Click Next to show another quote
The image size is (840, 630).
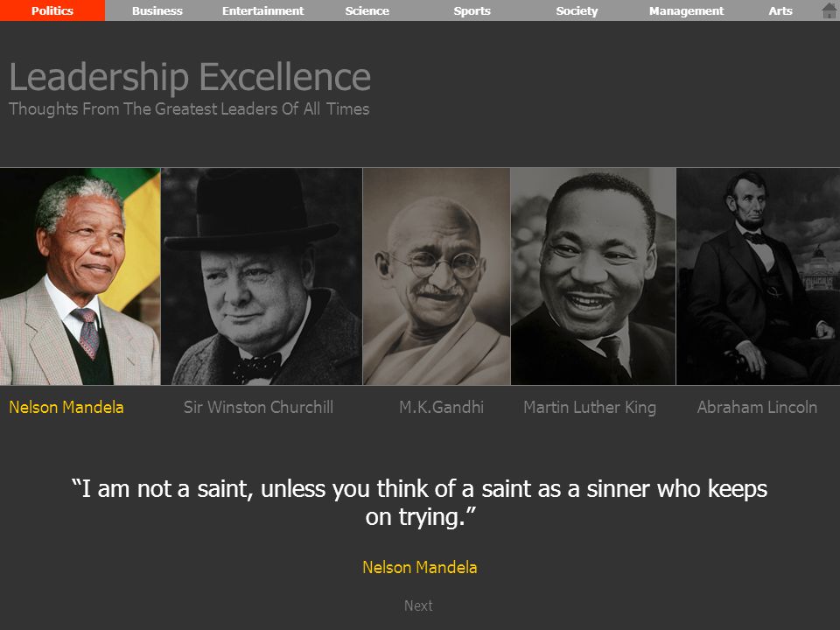(418, 605)
